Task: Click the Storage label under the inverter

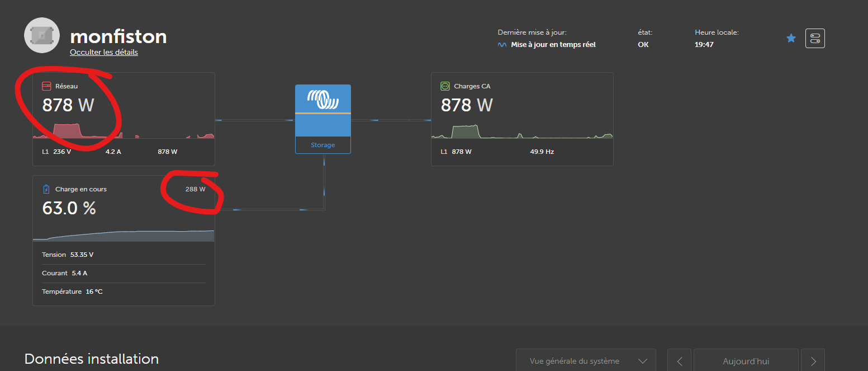Action: (x=323, y=145)
